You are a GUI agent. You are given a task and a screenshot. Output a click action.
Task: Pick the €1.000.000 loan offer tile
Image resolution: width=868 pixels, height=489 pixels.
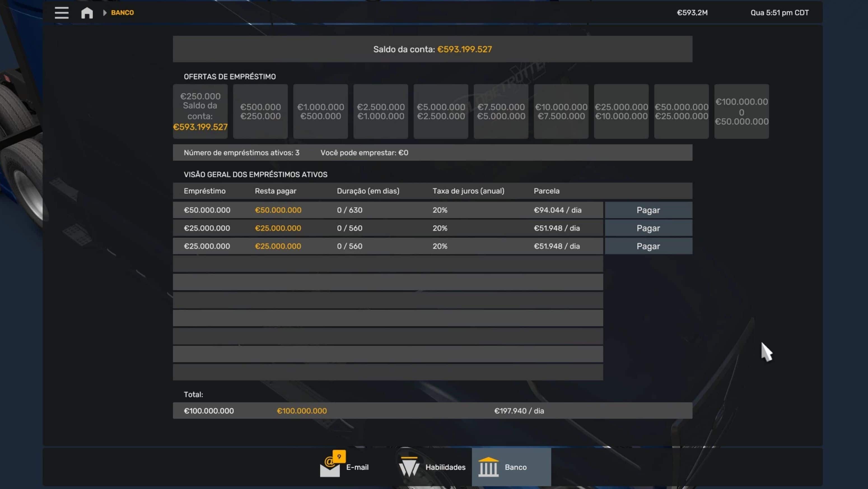(x=320, y=111)
